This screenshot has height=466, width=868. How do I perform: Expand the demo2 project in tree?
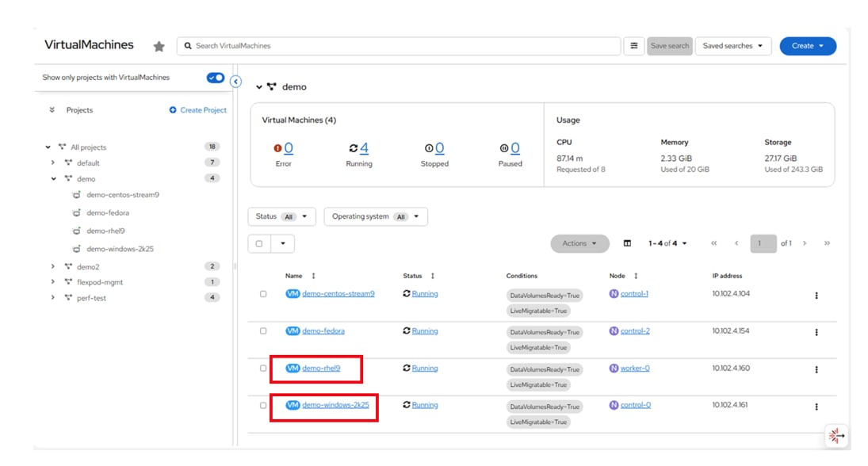click(x=53, y=267)
